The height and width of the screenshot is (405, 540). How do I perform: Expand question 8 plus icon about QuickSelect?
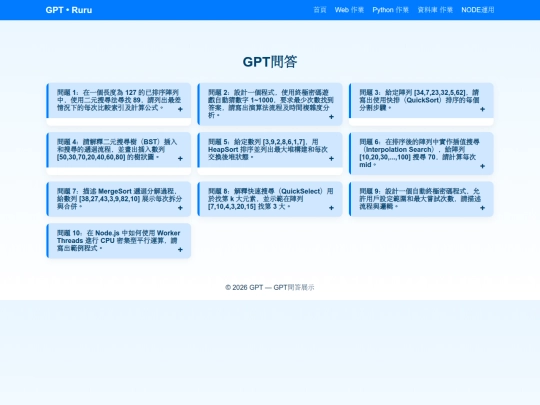point(331,208)
